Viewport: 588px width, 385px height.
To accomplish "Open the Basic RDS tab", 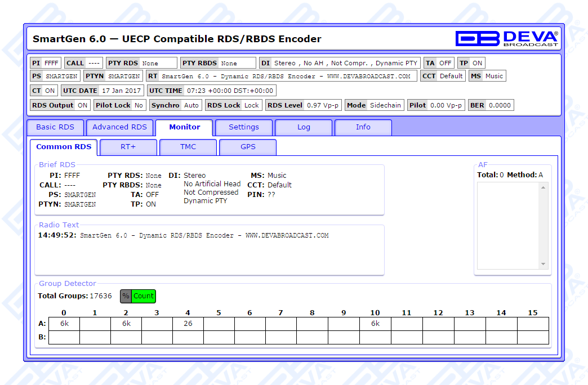I will click(55, 127).
